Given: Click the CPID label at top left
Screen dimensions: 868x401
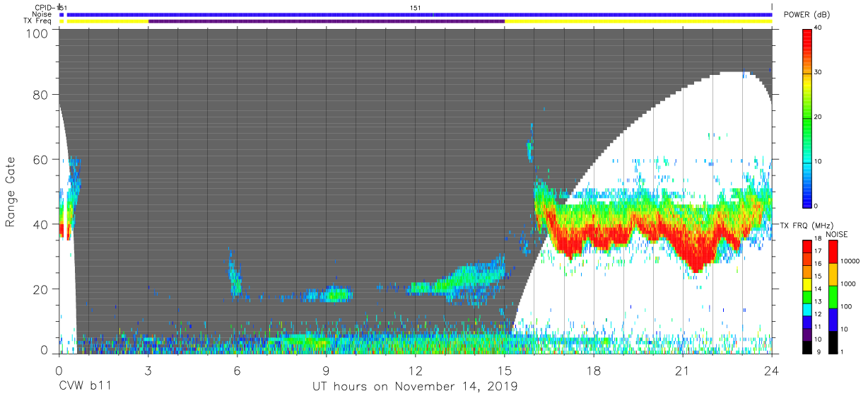Looking at the screenshot, I should (45, 8).
